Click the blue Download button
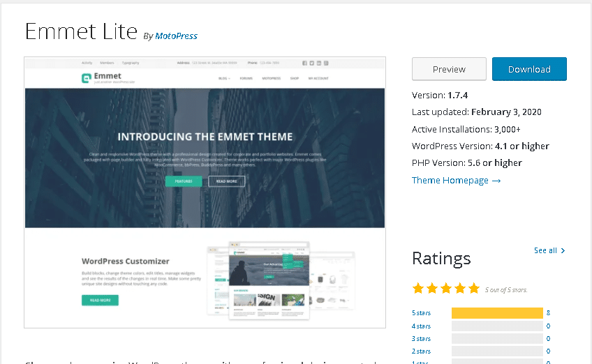Image resolution: width=592 pixels, height=364 pixels. [x=529, y=69]
